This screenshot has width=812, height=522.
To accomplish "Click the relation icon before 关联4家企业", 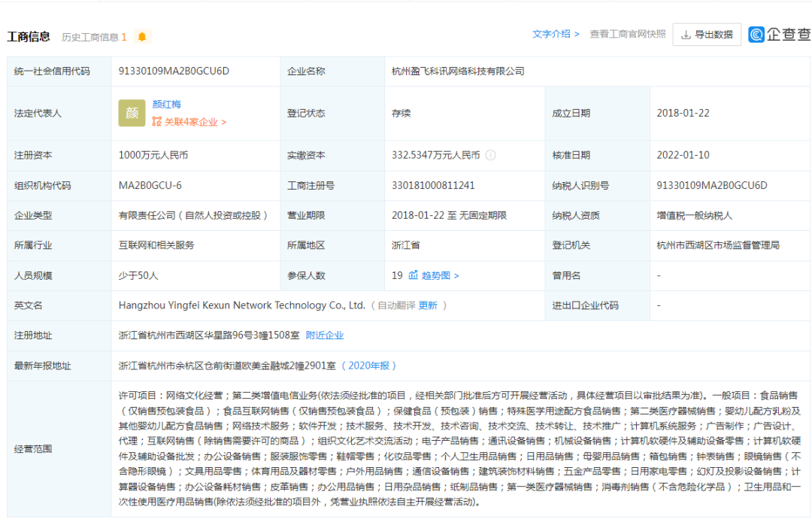I will [156, 122].
